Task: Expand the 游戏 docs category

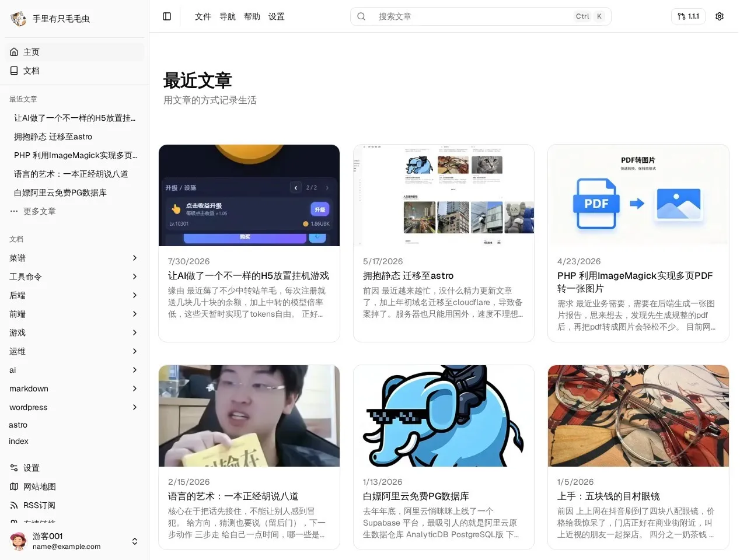Action: click(x=74, y=332)
